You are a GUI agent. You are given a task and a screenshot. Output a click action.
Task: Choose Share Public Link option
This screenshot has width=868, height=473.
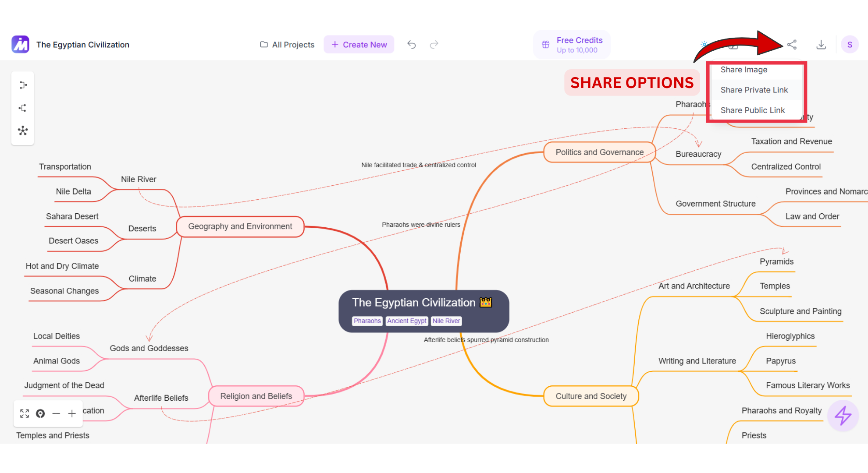[x=752, y=110]
